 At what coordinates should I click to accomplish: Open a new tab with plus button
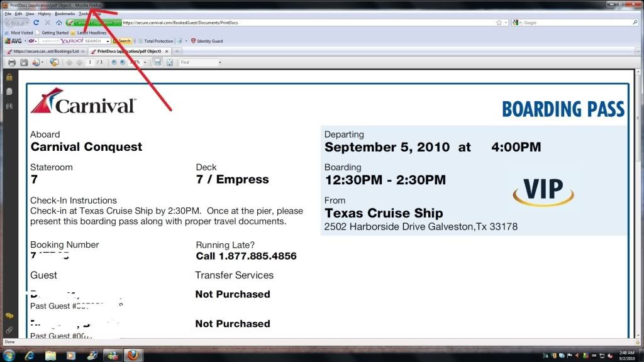pyautogui.click(x=177, y=52)
